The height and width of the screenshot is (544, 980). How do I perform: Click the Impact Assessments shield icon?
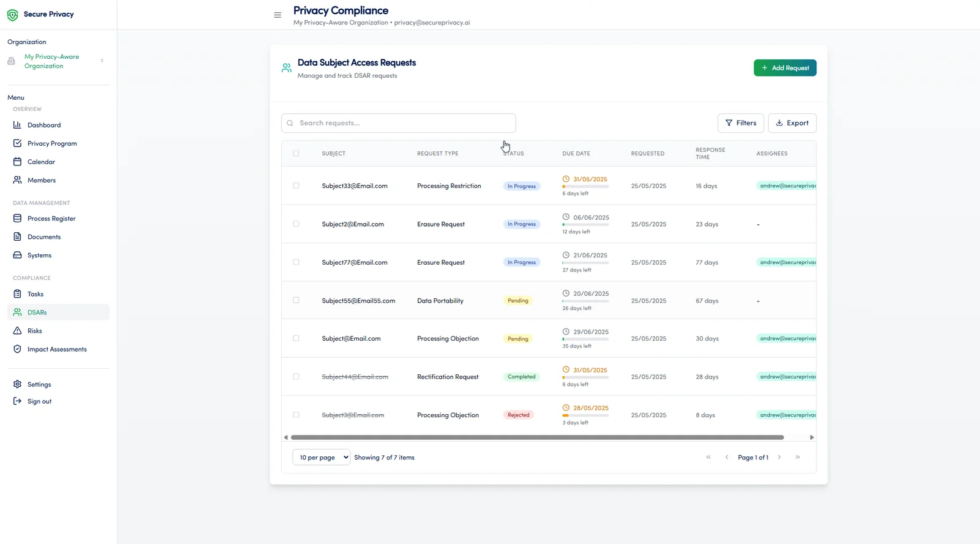point(17,349)
